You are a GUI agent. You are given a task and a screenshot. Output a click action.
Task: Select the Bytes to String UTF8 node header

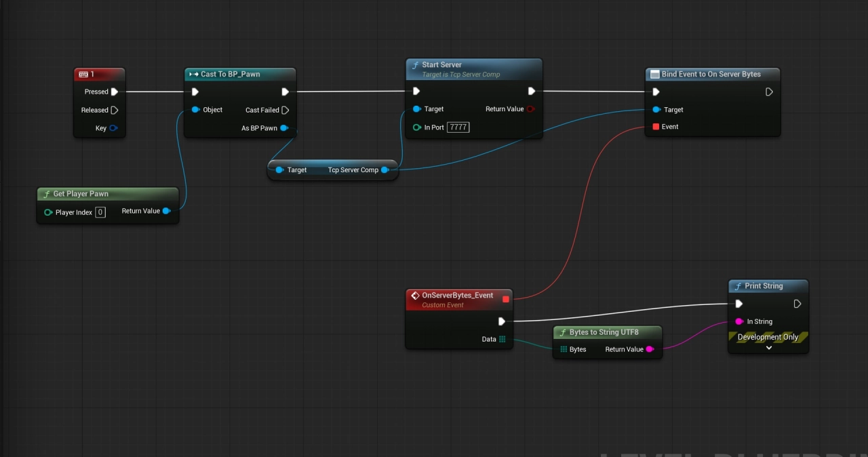click(607, 332)
